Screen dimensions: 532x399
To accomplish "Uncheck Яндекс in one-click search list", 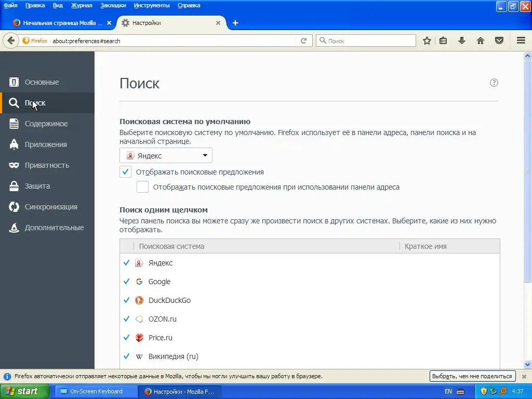I will click(x=127, y=263).
